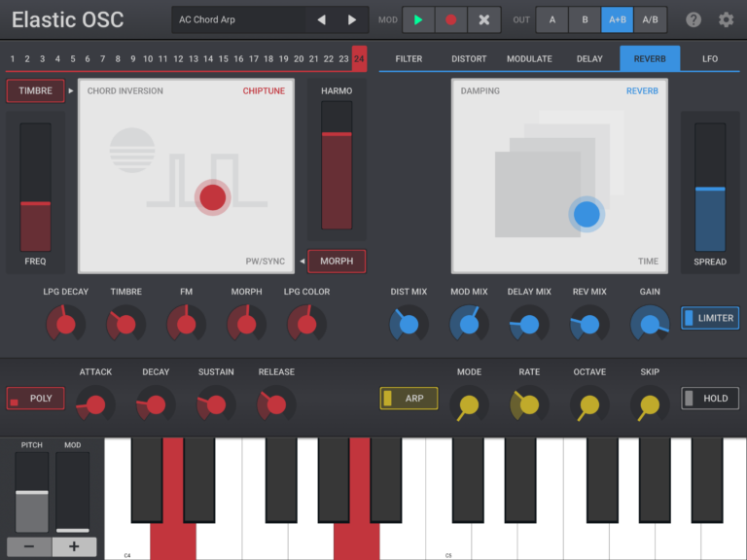Click the red MORPH knob
The height and width of the screenshot is (560, 747).
pyautogui.click(x=246, y=324)
